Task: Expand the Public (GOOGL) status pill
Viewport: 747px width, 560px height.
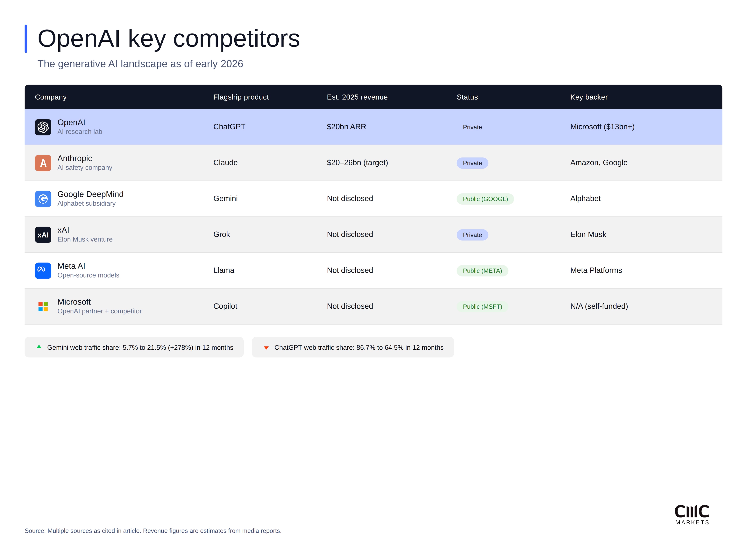Action: click(485, 199)
